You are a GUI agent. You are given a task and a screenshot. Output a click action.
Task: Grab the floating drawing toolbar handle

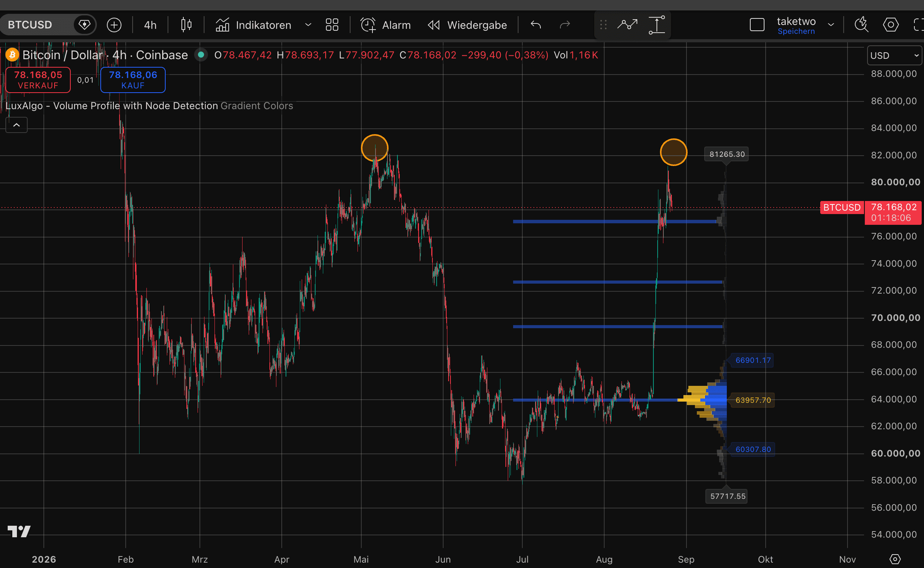click(603, 25)
